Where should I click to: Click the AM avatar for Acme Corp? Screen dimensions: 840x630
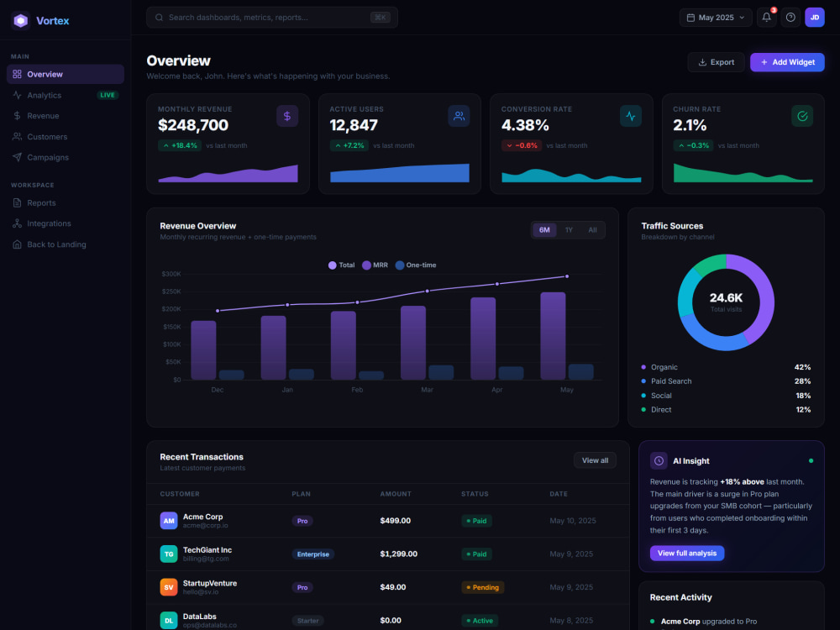coord(169,521)
